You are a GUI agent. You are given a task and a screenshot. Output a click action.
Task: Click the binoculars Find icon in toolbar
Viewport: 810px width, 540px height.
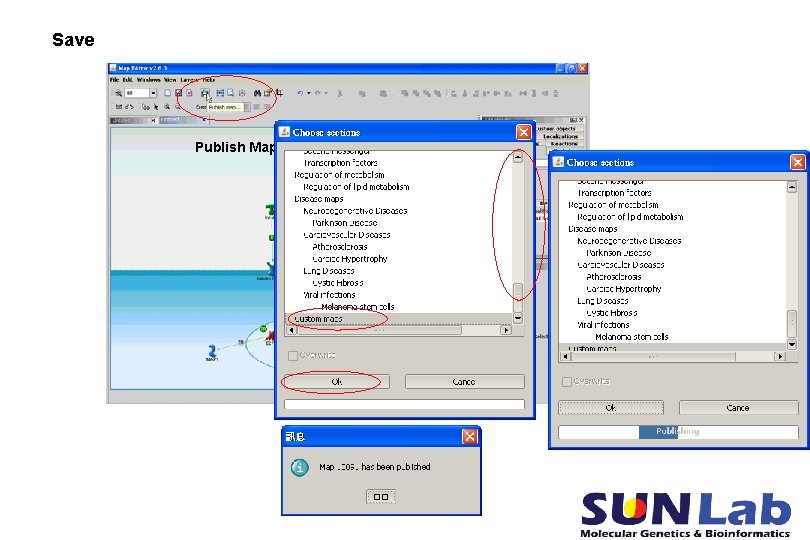point(257,93)
